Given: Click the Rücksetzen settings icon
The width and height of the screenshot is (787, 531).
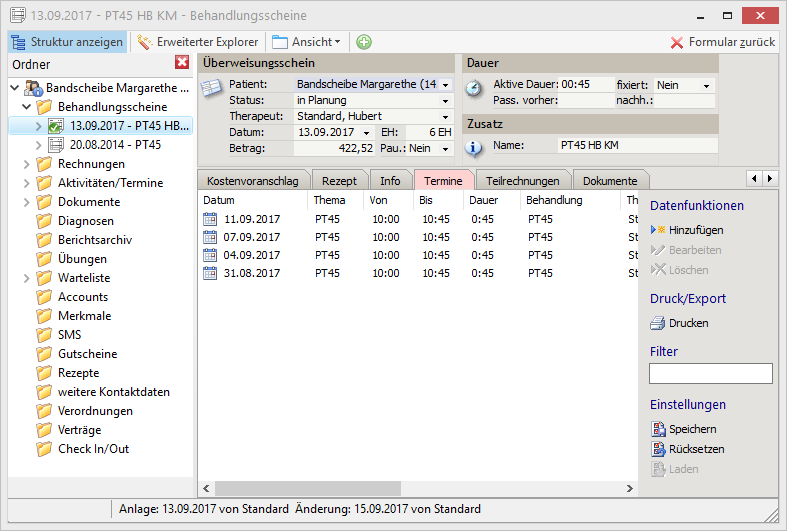Looking at the screenshot, I should (x=658, y=449).
